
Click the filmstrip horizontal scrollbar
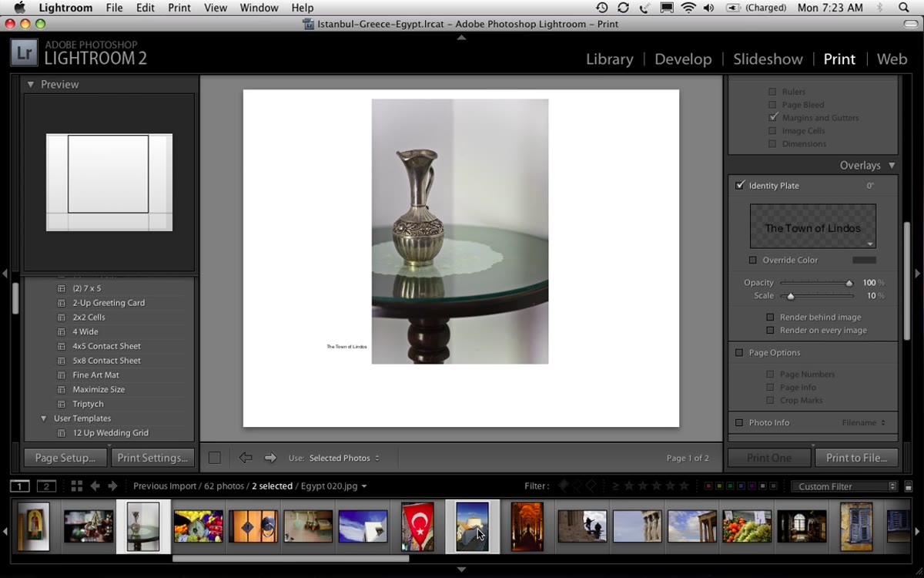pos(291,558)
